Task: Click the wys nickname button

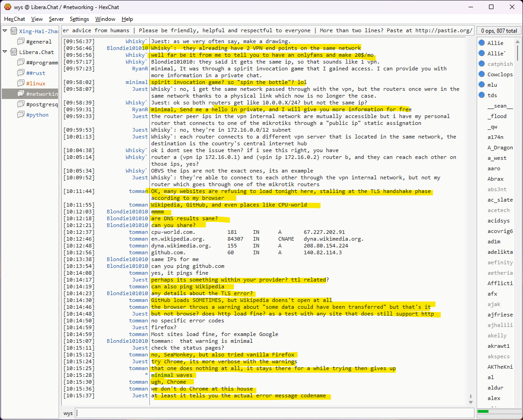Action: coord(68,413)
